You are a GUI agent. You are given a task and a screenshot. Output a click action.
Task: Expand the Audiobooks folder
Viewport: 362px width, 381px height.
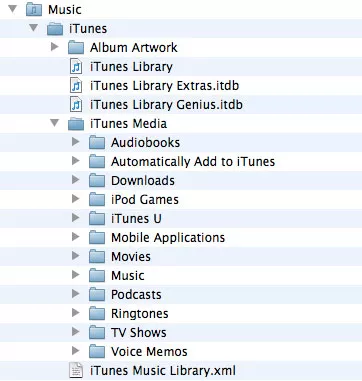coord(76,142)
